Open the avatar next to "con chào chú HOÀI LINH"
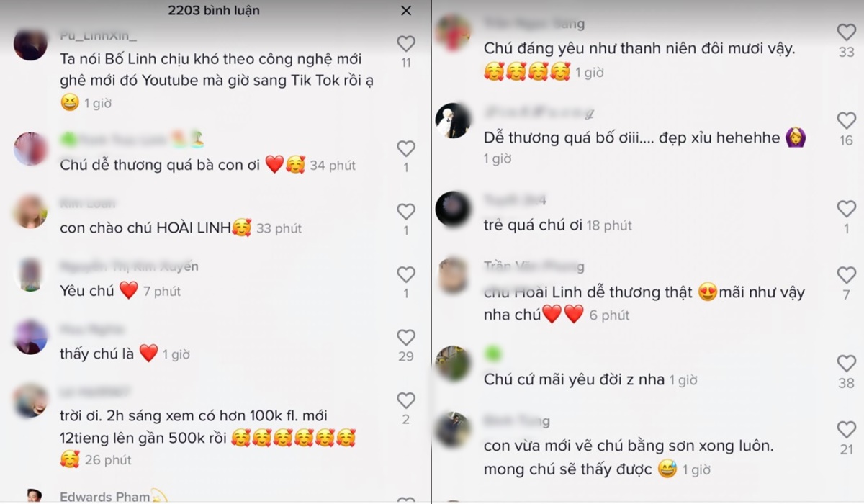 click(30, 212)
